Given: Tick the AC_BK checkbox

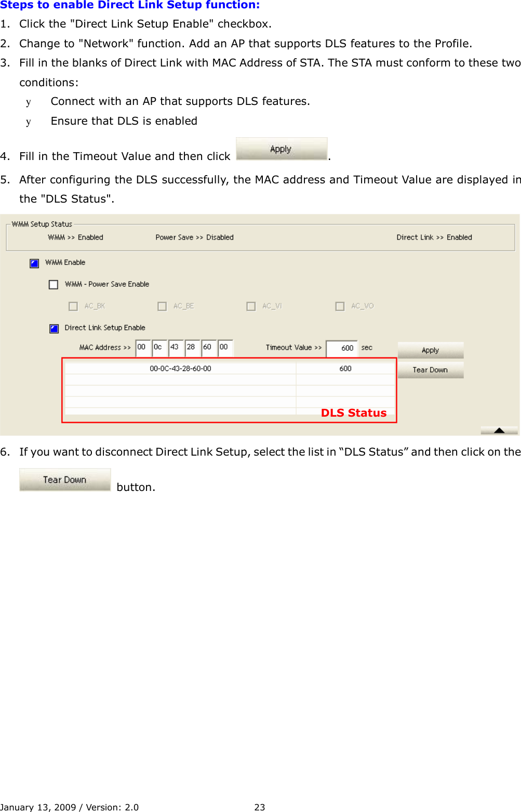Looking at the screenshot, I should pos(73,307).
